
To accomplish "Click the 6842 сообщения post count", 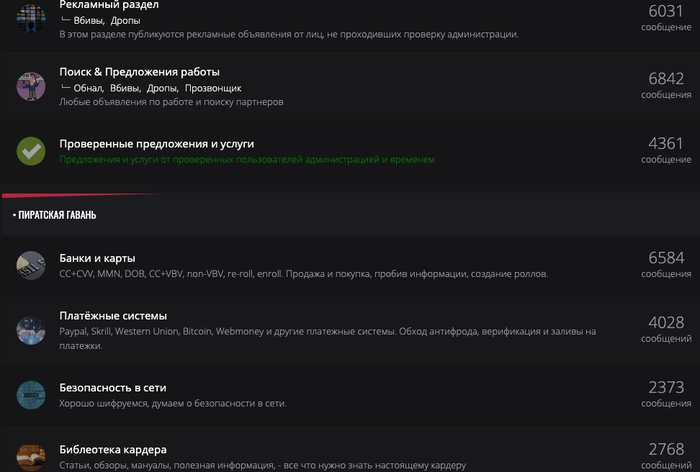I will tap(666, 84).
